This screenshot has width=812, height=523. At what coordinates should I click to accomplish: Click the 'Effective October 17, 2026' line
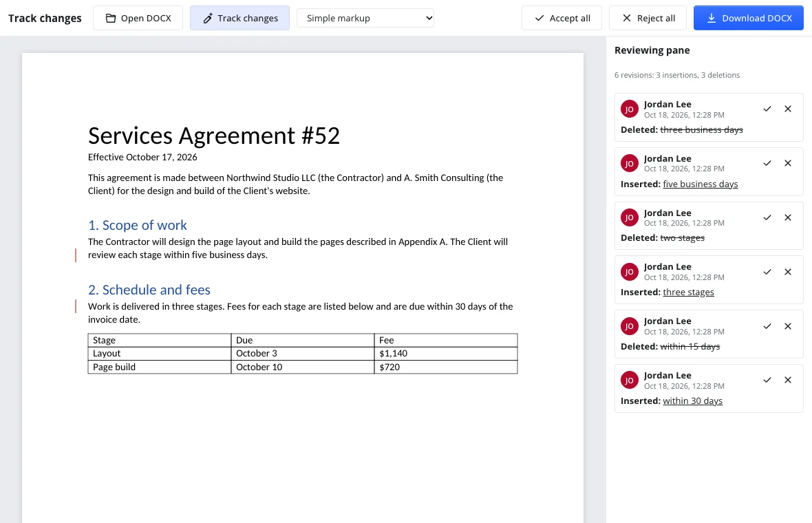click(x=142, y=157)
